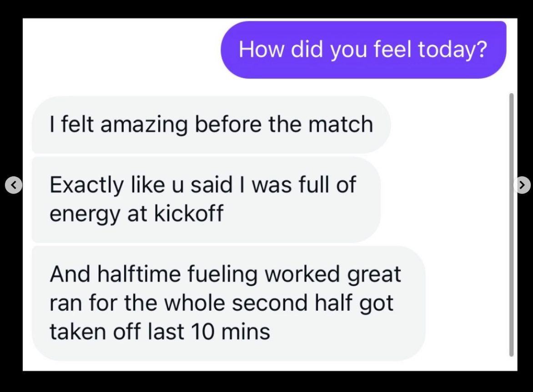The width and height of the screenshot is (533, 392).
Task: Click the 'I felt amazing before the match' message
Action: coord(211,124)
